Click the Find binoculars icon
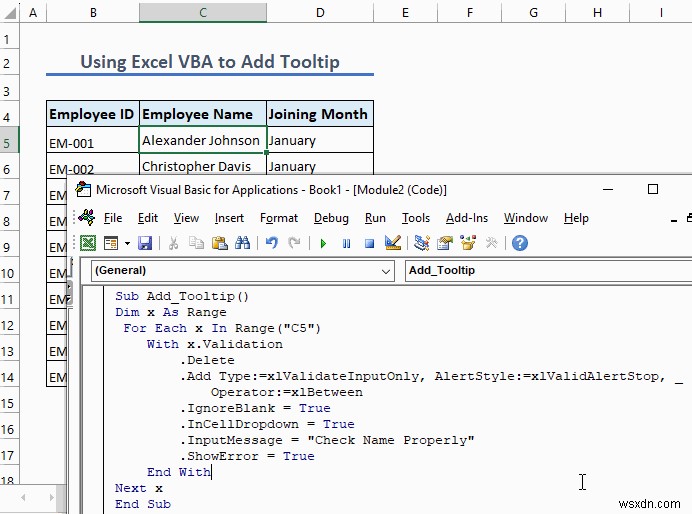The height and width of the screenshot is (514, 692). point(242,243)
